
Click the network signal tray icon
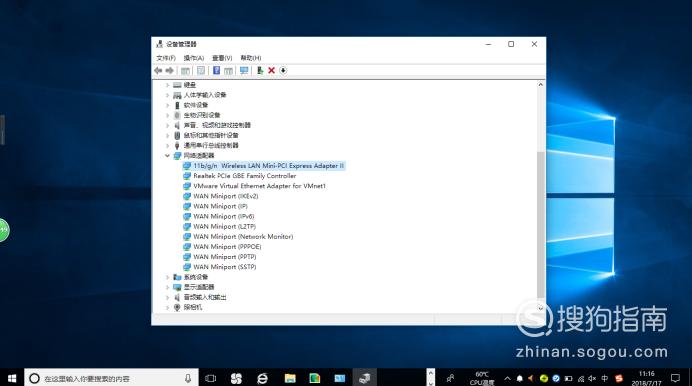tap(581, 379)
